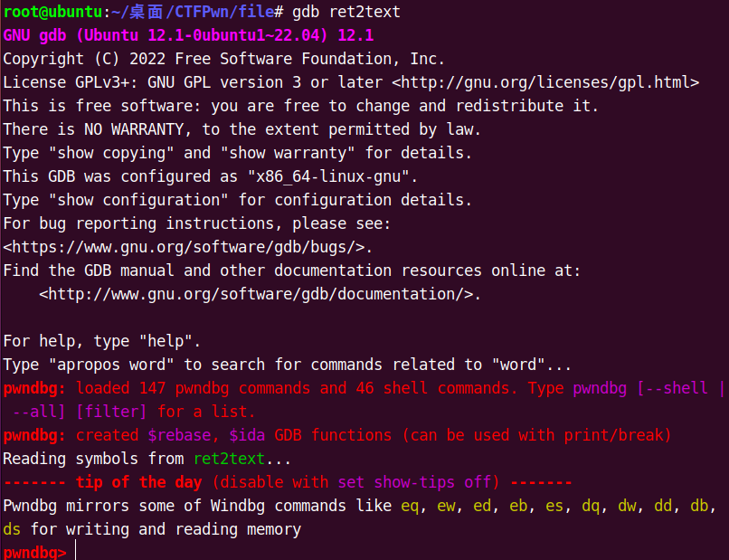Viewport: 729px width, 560px height.
Task: Click the yellow 'ds' command
Action: (x=12, y=530)
